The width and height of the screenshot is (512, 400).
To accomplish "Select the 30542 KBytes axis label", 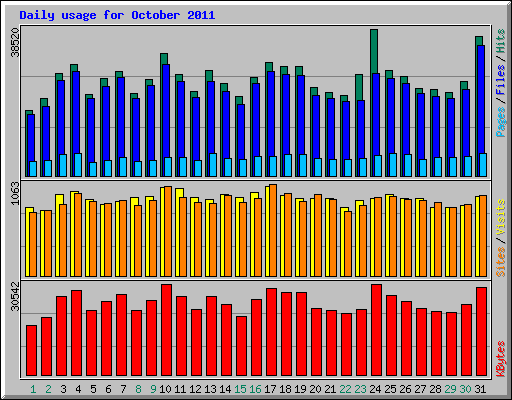I will point(15,296).
